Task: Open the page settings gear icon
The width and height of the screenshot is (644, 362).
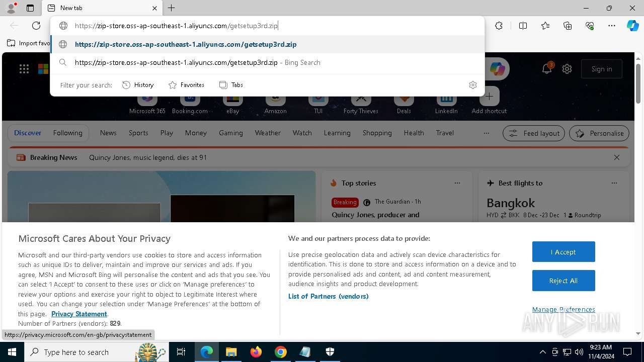Action: (567, 69)
